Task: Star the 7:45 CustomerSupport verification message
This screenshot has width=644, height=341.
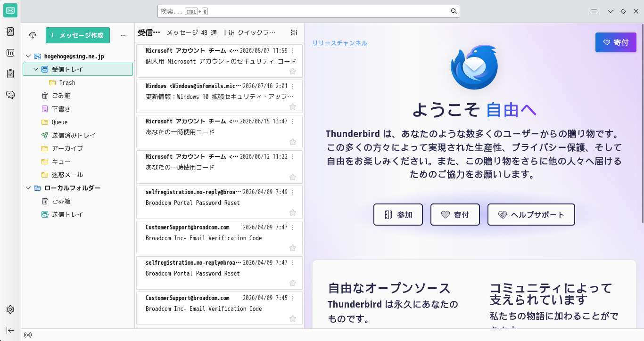Action: pos(293,318)
